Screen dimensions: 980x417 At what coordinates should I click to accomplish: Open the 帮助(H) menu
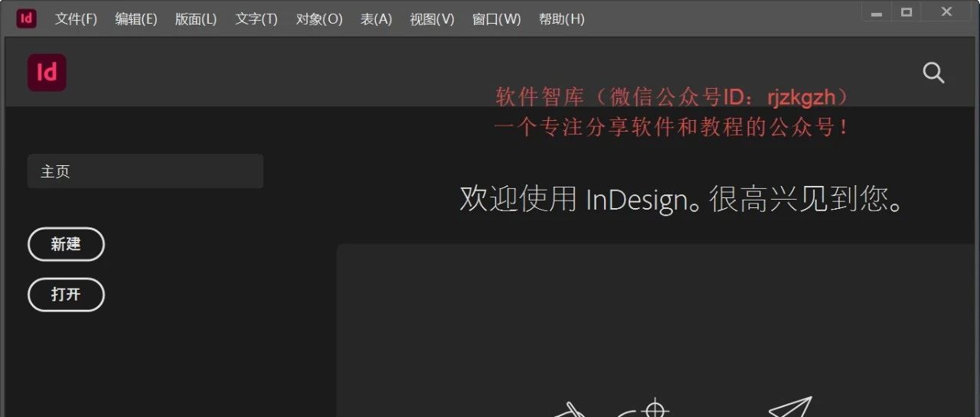coord(561,19)
